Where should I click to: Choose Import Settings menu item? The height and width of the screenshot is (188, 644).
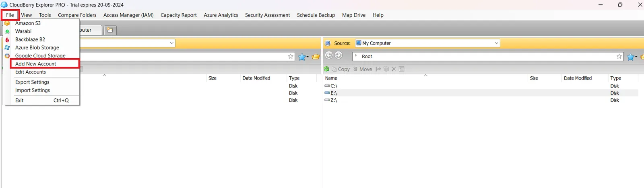[41, 90]
